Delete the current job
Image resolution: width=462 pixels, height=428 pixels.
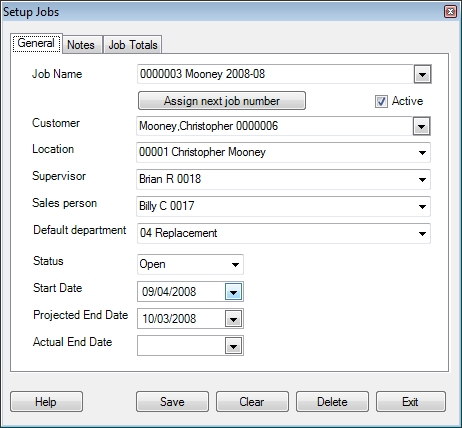[x=332, y=402]
